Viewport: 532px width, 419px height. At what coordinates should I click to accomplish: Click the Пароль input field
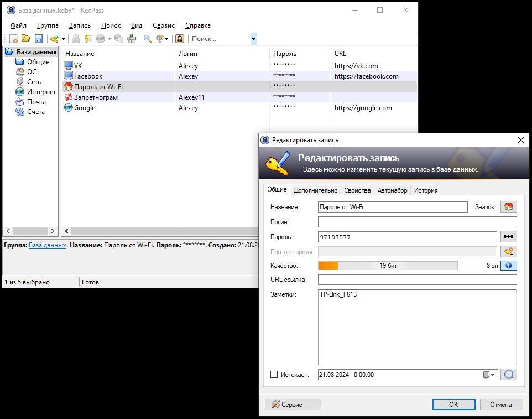tap(407, 237)
